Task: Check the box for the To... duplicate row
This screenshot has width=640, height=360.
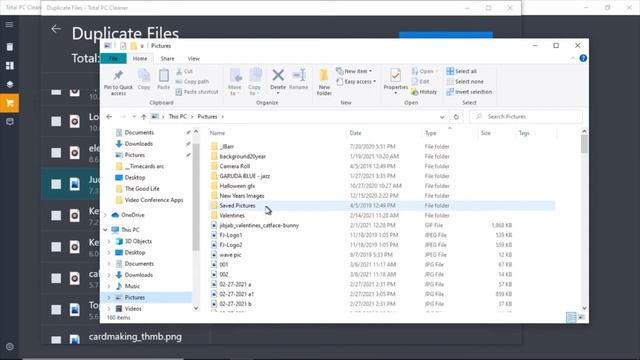Action: pyautogui.click(x=56, y=310)
